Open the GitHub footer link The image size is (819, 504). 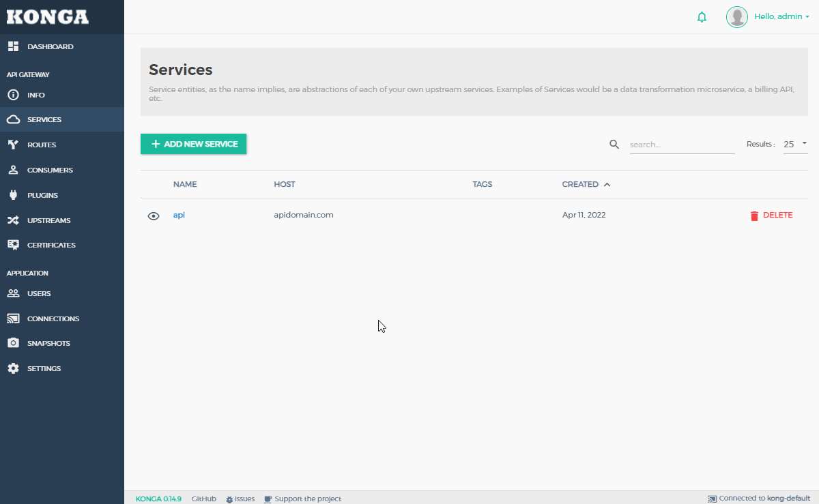coord(204,499)
